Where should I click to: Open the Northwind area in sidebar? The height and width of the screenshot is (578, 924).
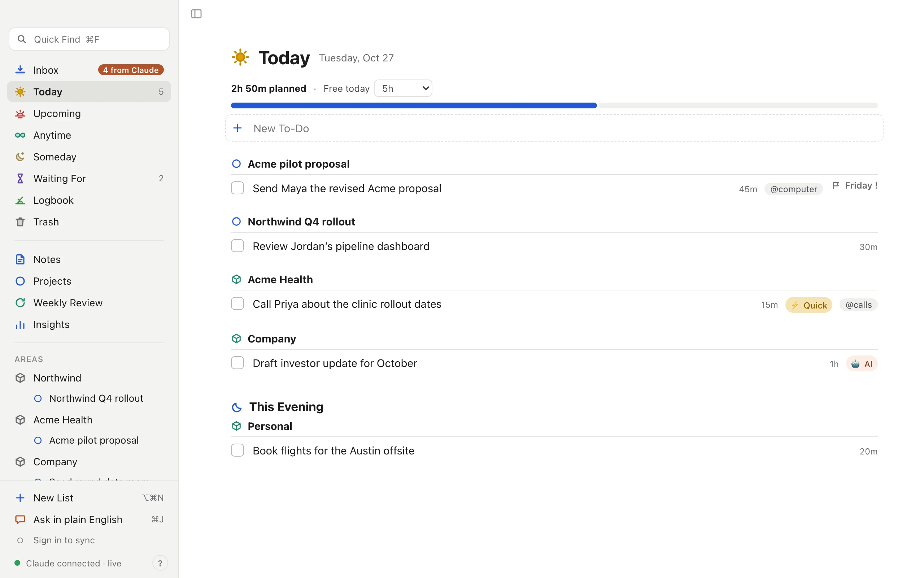(89, 378)
